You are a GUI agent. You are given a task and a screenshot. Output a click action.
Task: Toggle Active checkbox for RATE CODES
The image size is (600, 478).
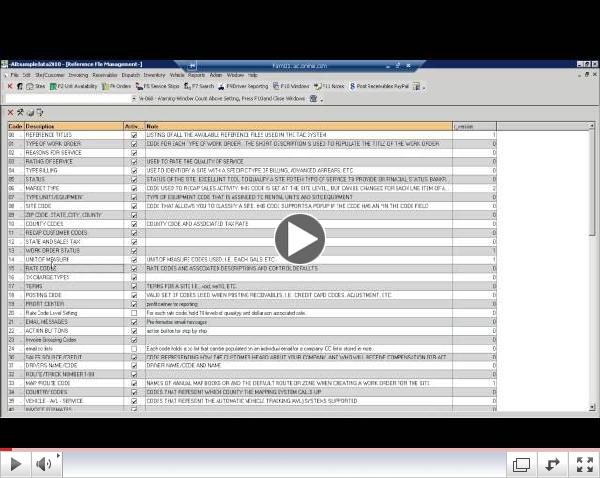click(x=134, y=269)
